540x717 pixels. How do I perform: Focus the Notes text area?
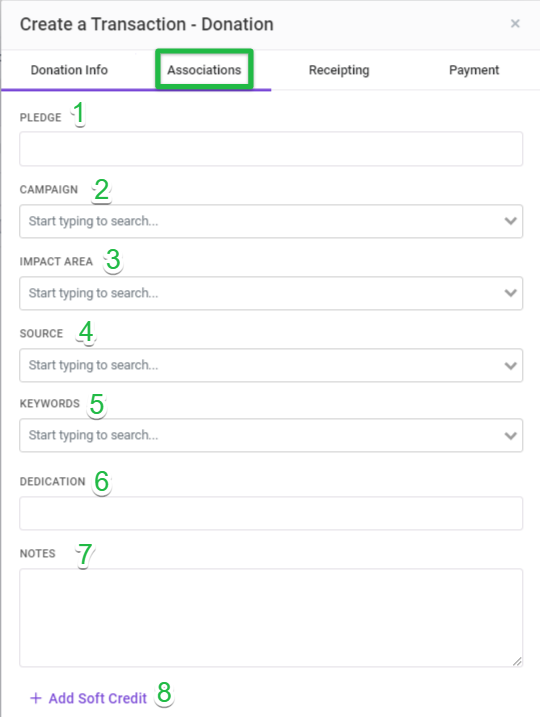271,618
